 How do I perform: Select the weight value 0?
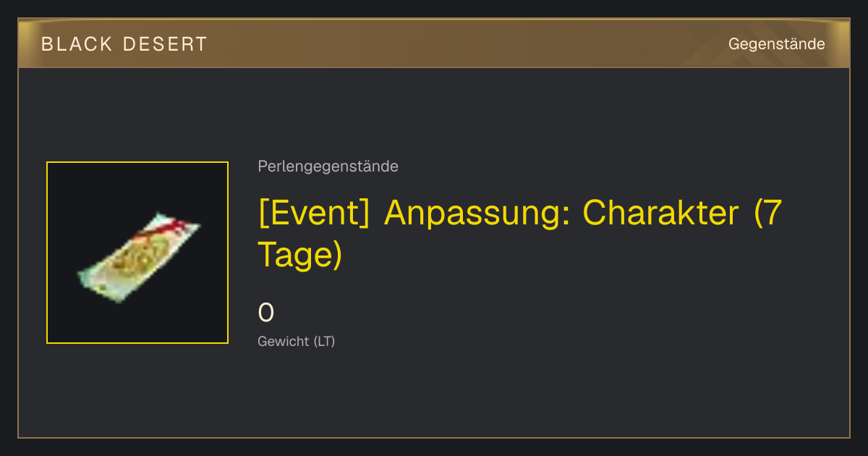[266, 313]
